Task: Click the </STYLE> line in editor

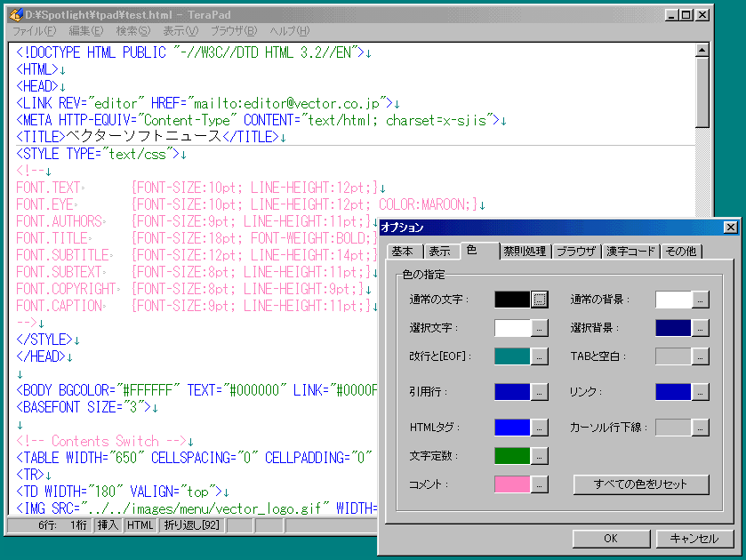Action: point(48,340)
